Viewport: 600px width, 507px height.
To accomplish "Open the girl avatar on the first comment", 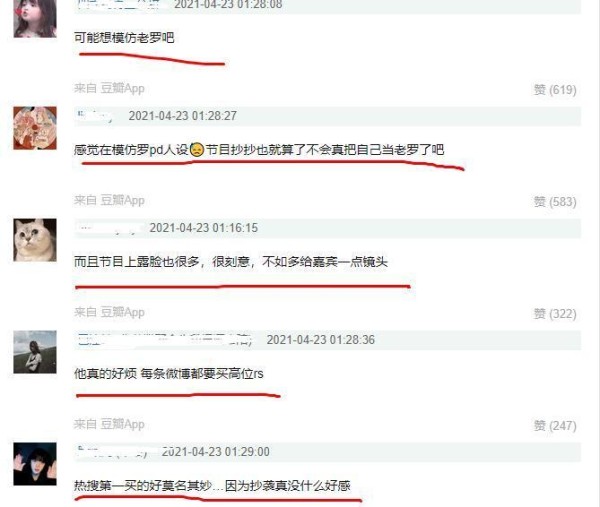I will point(35,19).
